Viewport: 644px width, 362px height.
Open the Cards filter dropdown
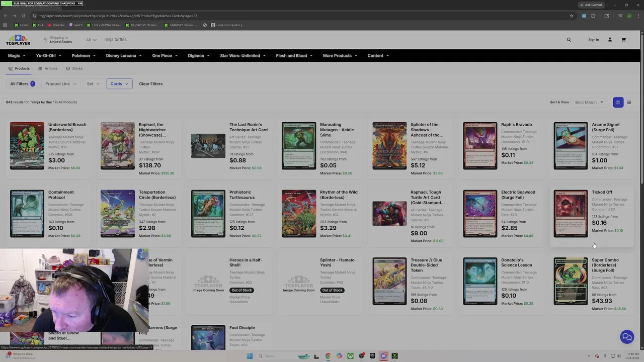(x=119, y=84)
